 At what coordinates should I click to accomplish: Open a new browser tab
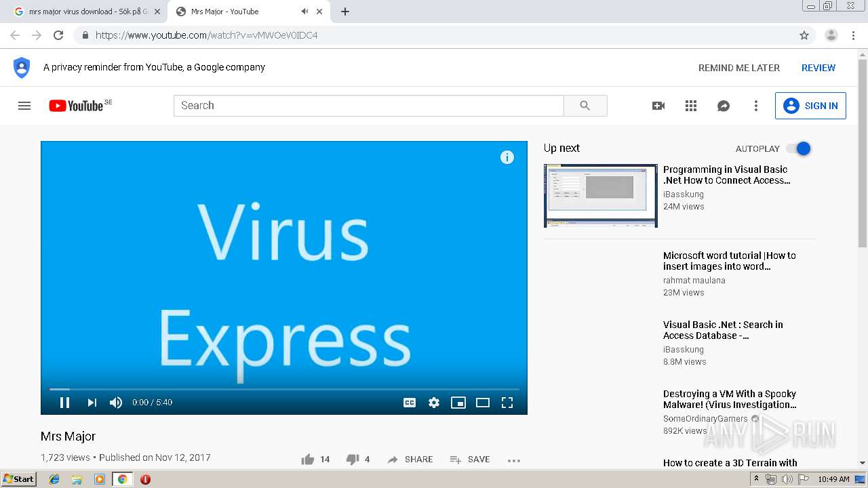(x=345, y=12)
